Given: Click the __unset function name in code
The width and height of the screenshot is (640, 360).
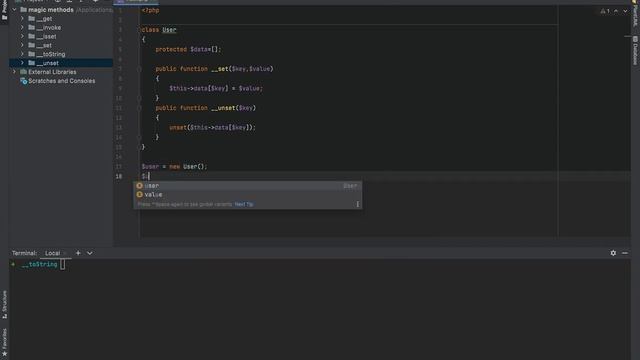Looking at the screenshot, I should pos(223,108).
